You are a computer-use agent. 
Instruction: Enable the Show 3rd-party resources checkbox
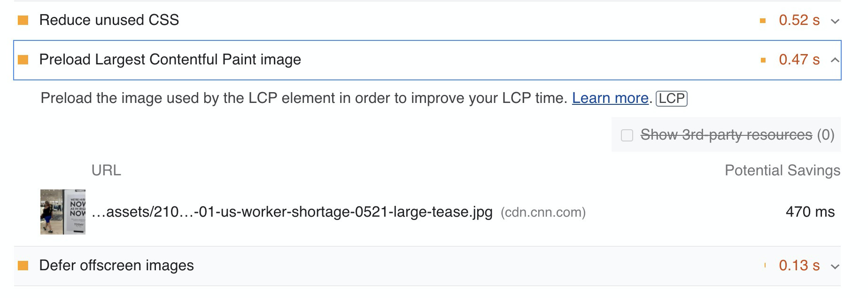(628, 135)
